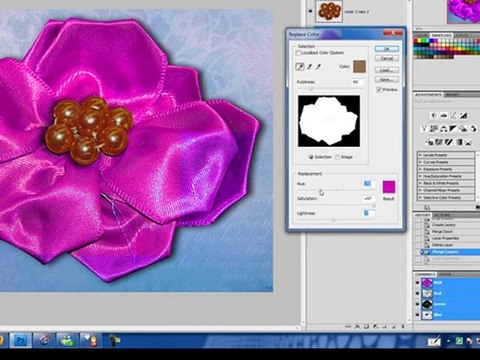Add a Curves adjustment
The width and height of the screenshot is (480, 360).
click(453, 115)
